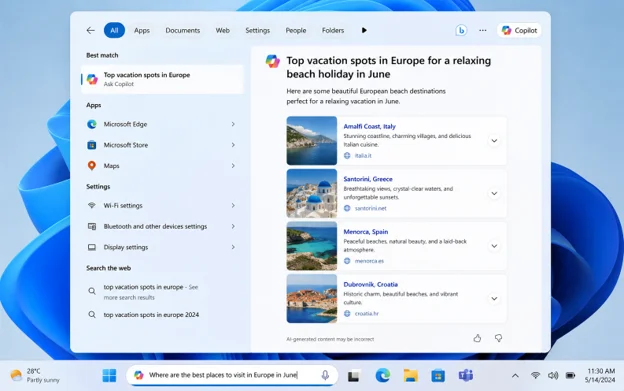
Task: Switch to the Web tab
Action: pyautogui.click(x=222, y=30)
